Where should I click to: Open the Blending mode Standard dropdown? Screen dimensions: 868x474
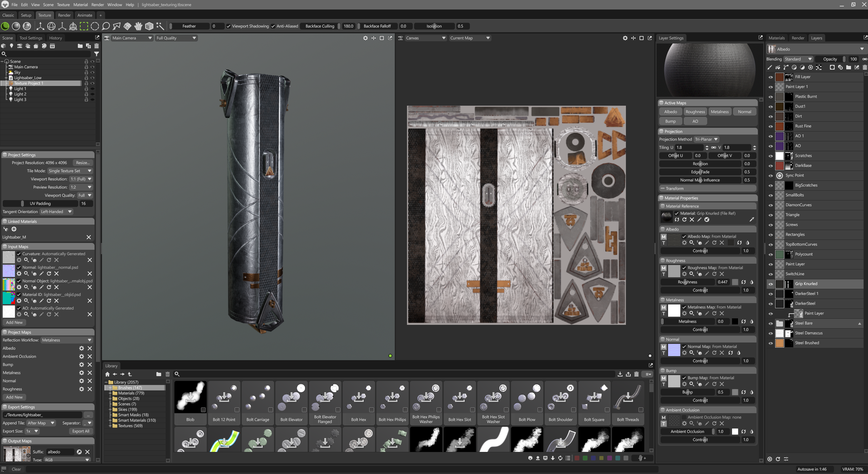(x=798, y=59)
